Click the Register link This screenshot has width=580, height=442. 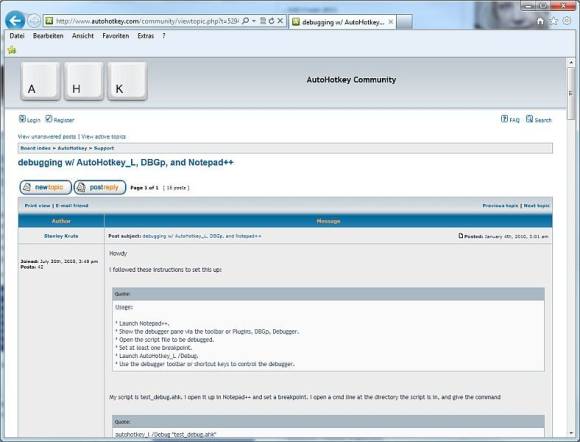[x=60, y=119]
